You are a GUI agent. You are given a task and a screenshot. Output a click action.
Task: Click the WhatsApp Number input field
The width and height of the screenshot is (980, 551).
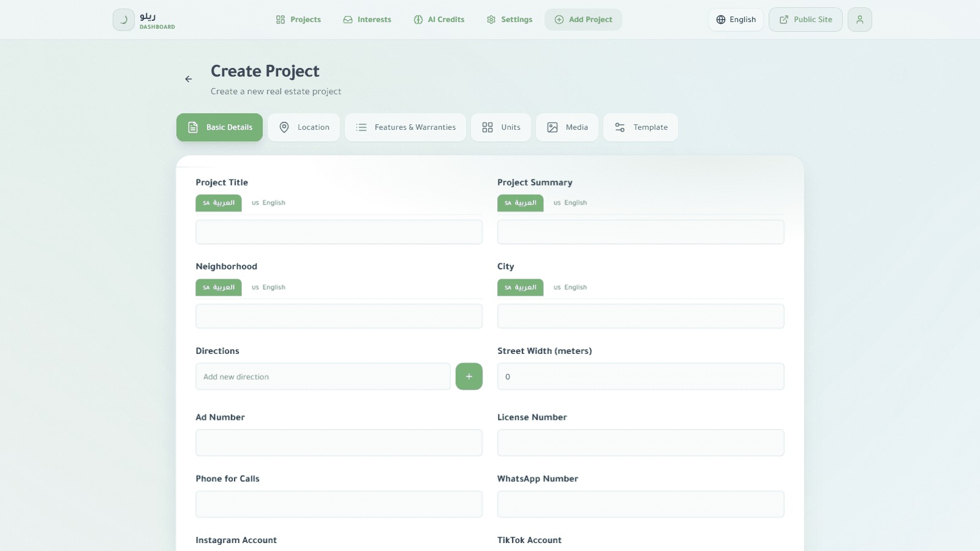(x=641, y=504)
